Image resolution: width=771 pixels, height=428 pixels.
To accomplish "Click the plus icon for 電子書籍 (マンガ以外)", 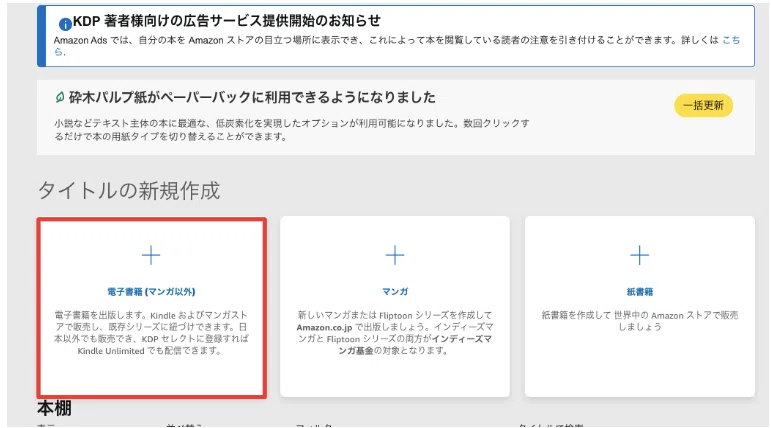I will click(151, 255).
